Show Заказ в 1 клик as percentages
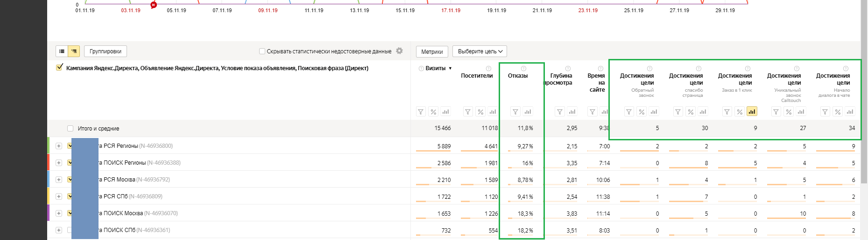The image size is (868, 240). coord(740,111)
